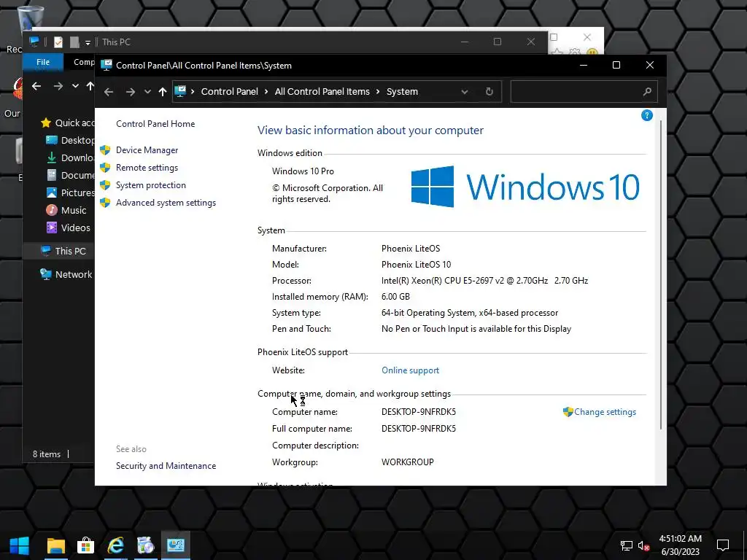747x560 pixels.
Task: Select Downloads in This PC sidebar
Action: [x=70, y=158]
